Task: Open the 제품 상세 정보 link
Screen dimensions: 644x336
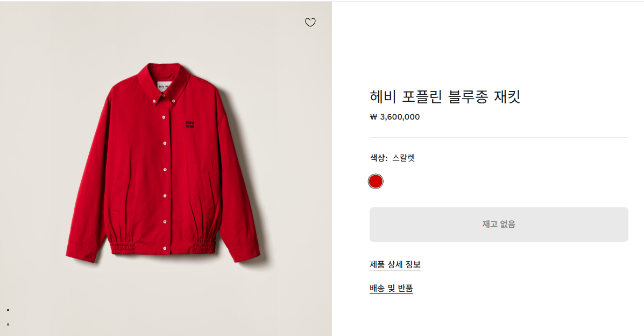Action: (395, 264)
